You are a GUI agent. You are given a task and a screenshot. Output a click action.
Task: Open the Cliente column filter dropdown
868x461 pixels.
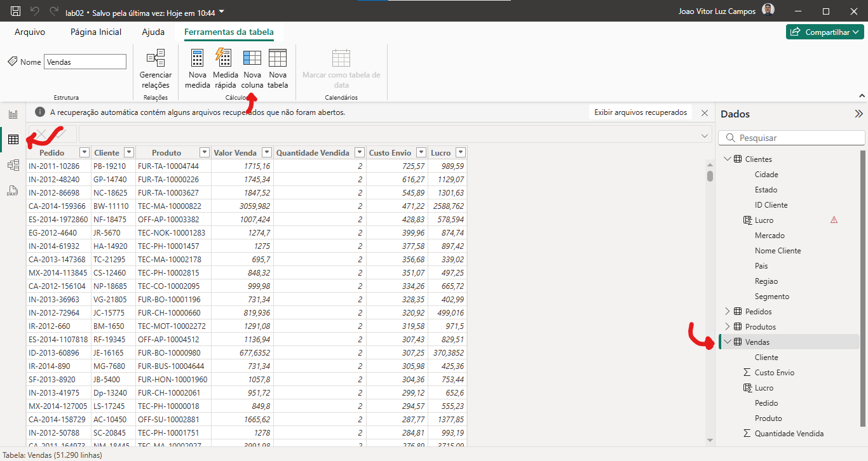(x=129, y=152)
